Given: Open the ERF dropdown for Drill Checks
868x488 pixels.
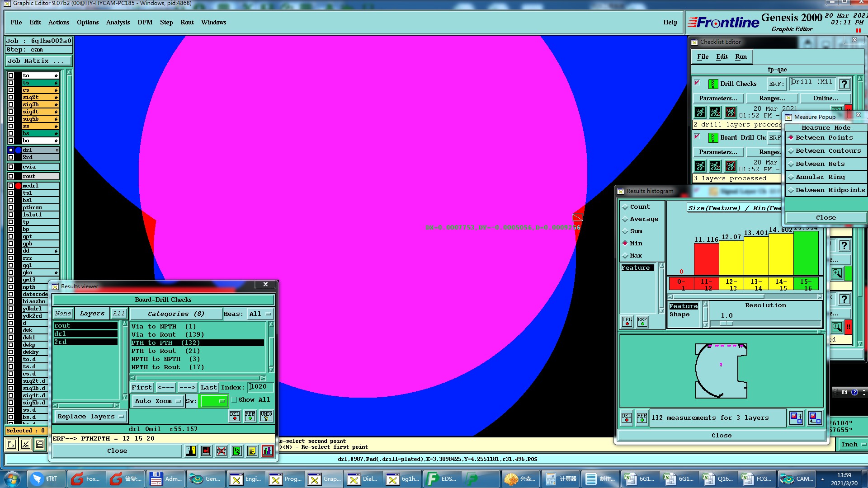Looking at the screenshot, I should coord(776,84).
